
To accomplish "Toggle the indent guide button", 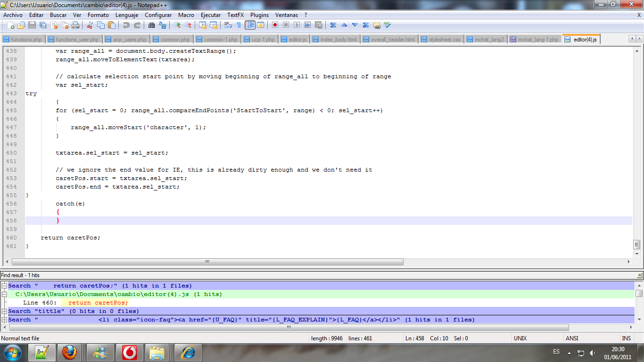I will tap(250, 25).
